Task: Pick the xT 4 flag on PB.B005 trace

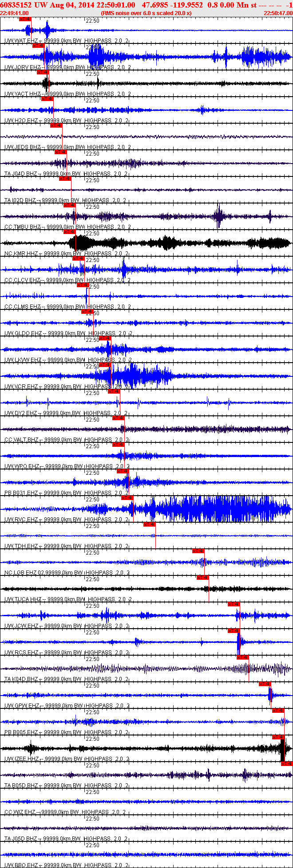Action: pyautogui.click(x=278, y=711)
